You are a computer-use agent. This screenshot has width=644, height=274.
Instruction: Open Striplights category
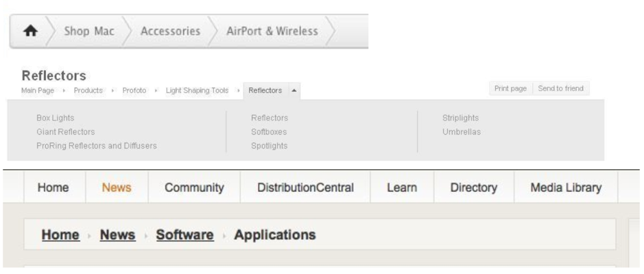460,118
